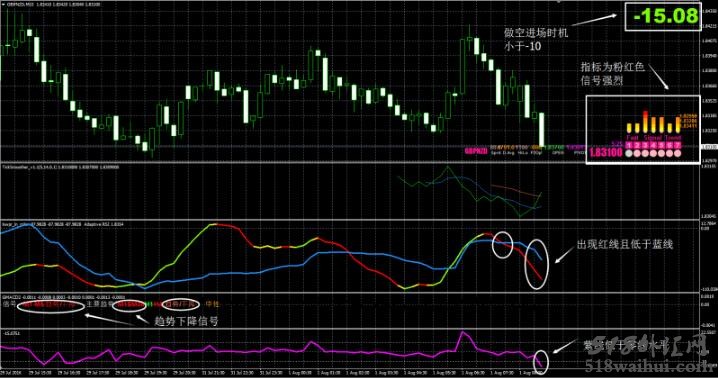Screen dimensions: 718x378
Task: Click the last pink signal circle
Action: [x=678, y=153]
